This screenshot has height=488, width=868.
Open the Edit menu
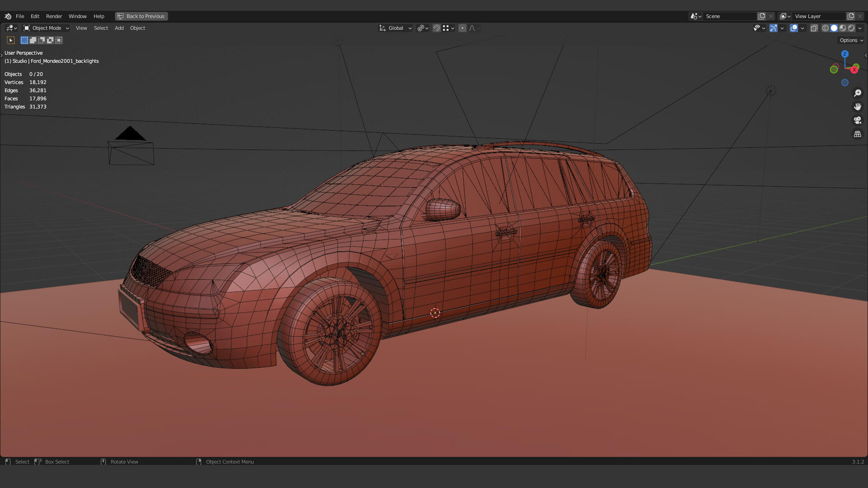coord(35,16)
